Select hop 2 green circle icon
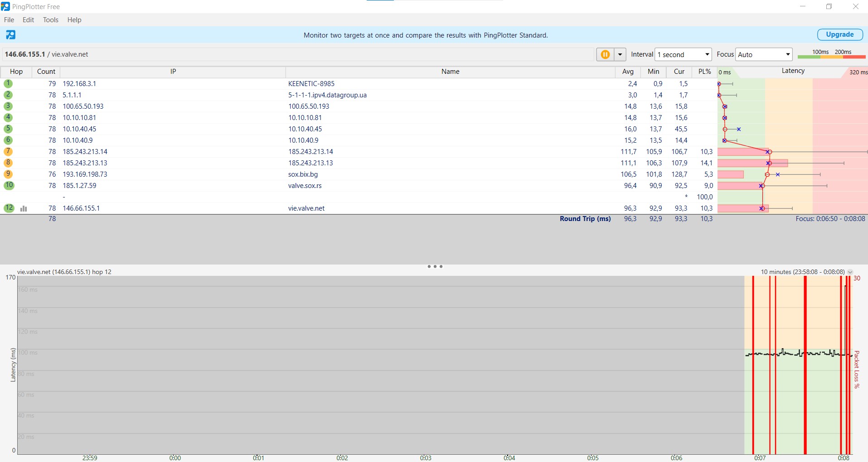The width and height of the screenshot is (868, 462). point(8,95)
